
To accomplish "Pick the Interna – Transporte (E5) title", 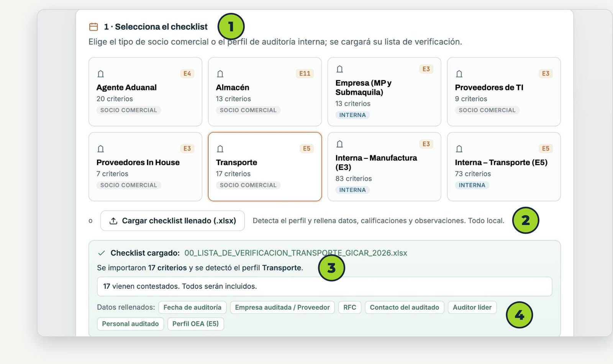I will coord(501,162).
